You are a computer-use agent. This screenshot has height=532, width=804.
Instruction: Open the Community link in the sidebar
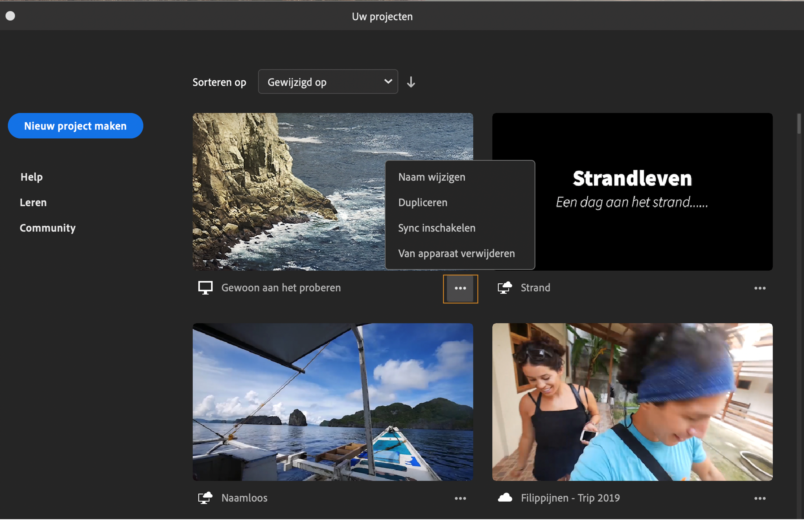pos(48,228)
